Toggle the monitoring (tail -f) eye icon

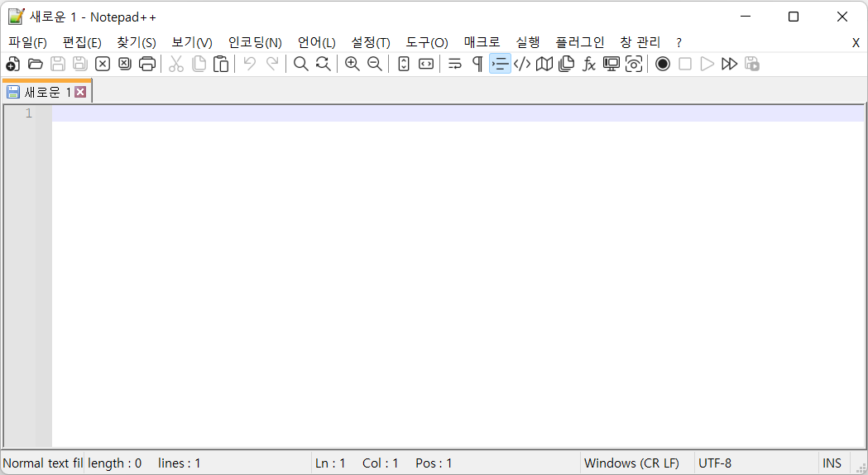tap(634, 65)
